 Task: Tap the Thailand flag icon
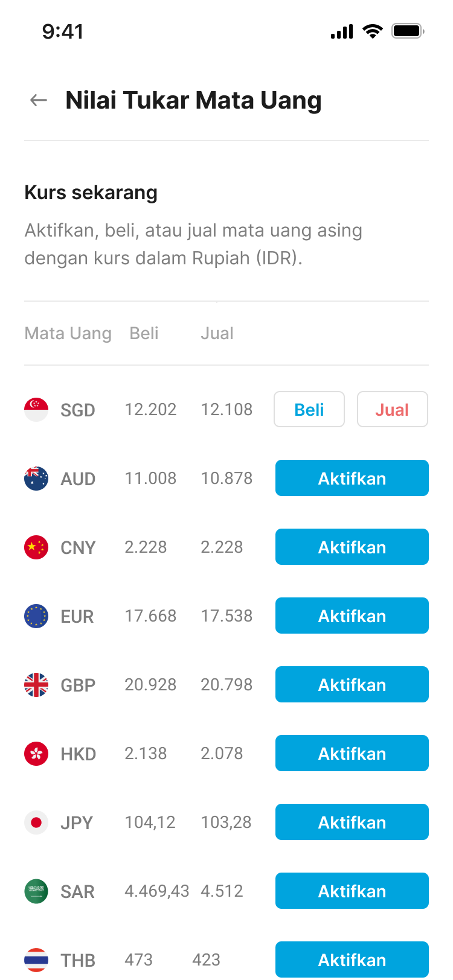pyautogui.click(x=36, y=959)
